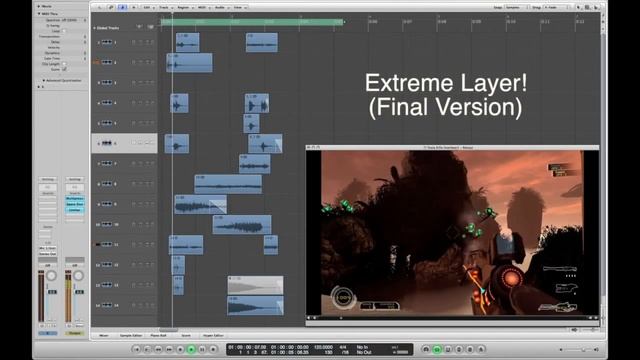Collapse the MIDI Thru parameter section
640x360 pixels.
coord(39,14)
